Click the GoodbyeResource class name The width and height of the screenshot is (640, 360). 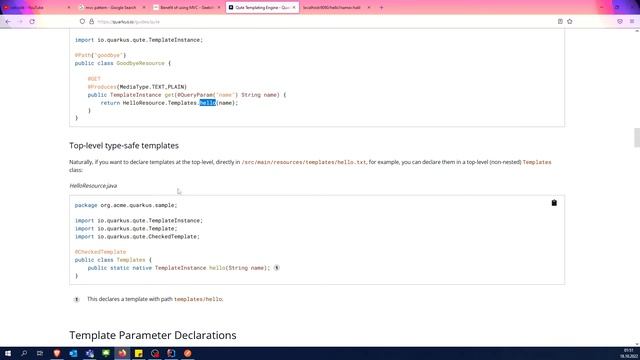(140, 63)
